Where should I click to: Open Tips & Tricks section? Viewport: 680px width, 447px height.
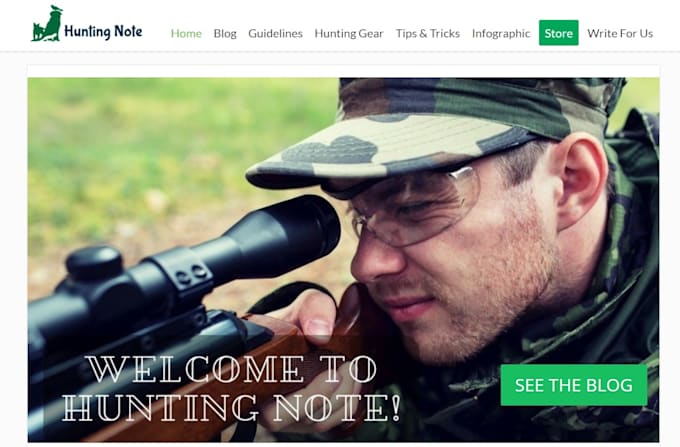tap(428, 33)
